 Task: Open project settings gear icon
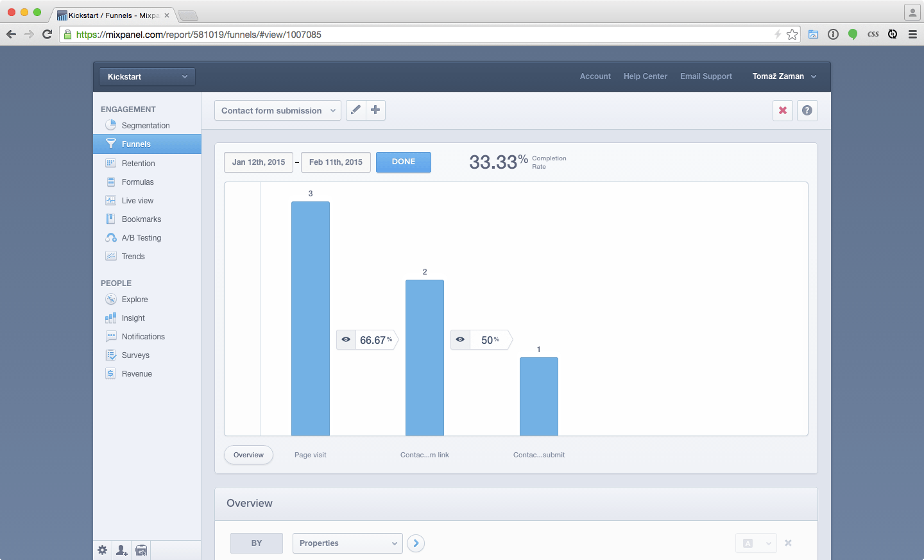[103, 550]
